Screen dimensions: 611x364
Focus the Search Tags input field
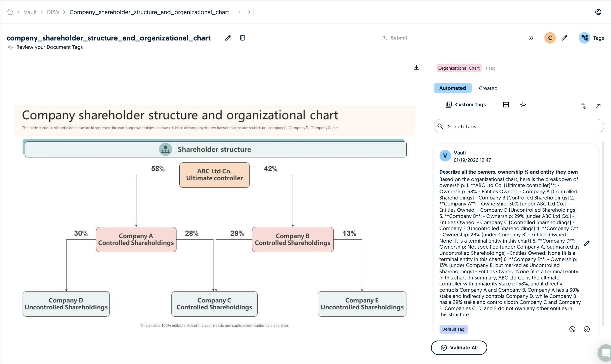(519, 126)
